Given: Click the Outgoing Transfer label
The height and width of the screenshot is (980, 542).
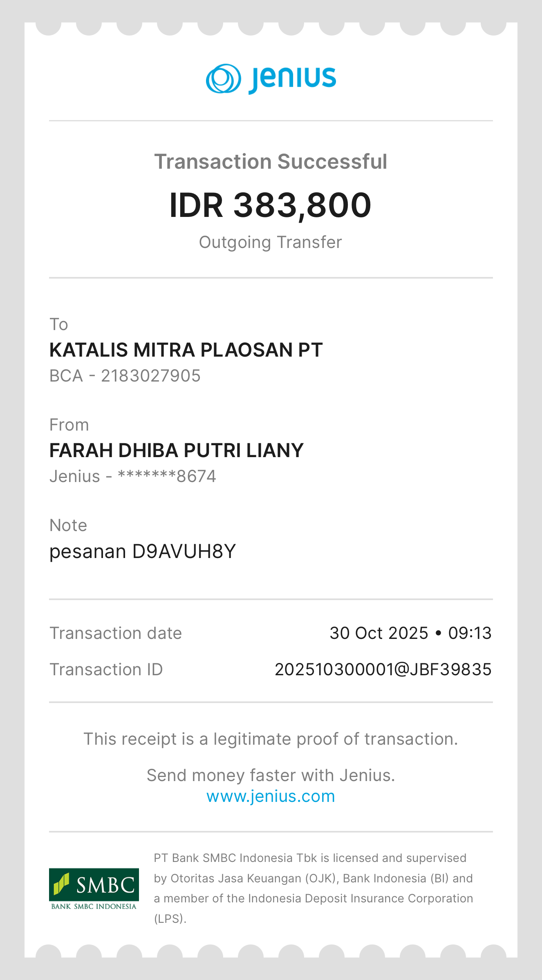Looking at the screenshot, I should tap(271, 242).
